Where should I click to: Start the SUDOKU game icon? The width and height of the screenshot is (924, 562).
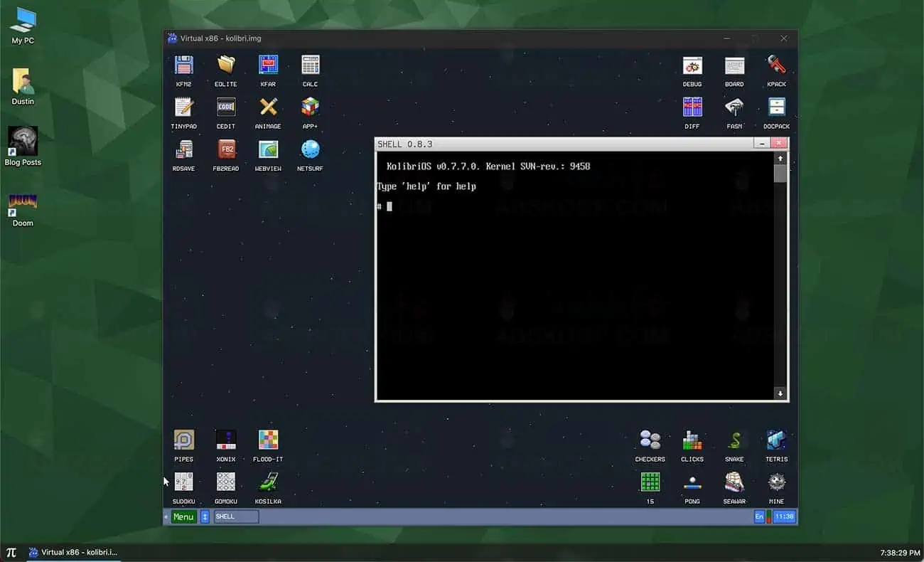[183, 483]
